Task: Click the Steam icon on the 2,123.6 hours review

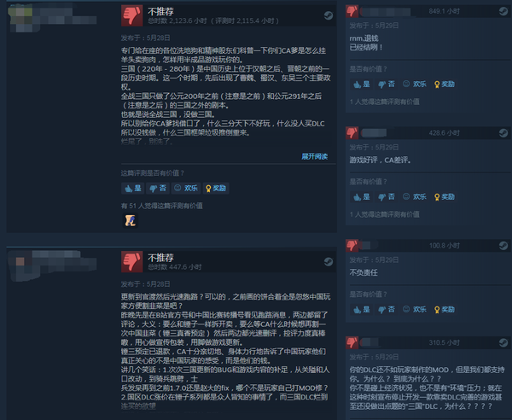Action: (329, 15)
